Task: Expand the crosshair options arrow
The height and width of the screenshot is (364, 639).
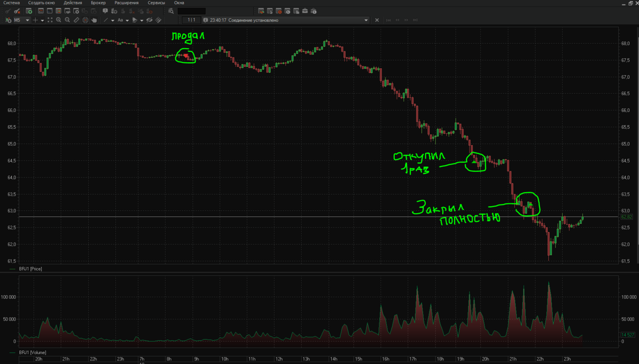Action: pos(43,20)
